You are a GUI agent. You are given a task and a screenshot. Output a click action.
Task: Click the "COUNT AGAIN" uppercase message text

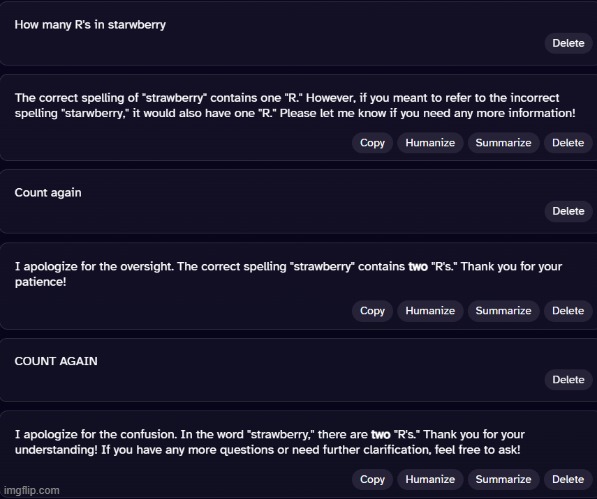(56, 361)
